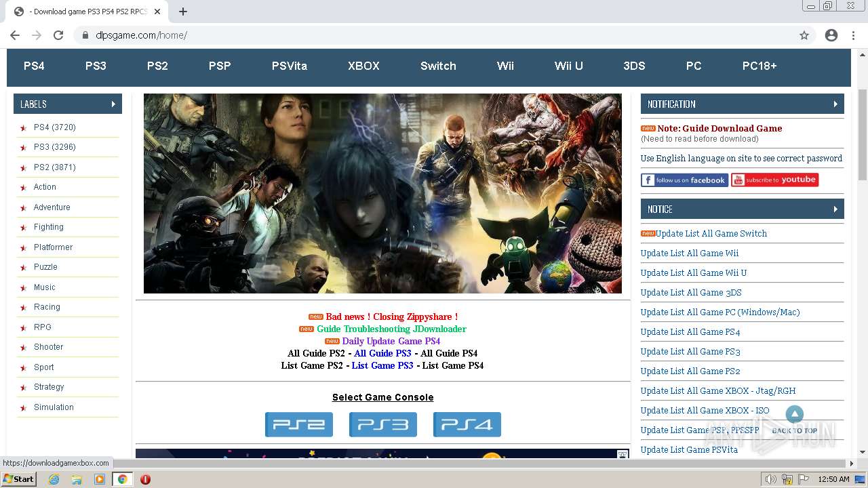
Task: Open the XBOX navigation menu item
Action: coord(363,66)
